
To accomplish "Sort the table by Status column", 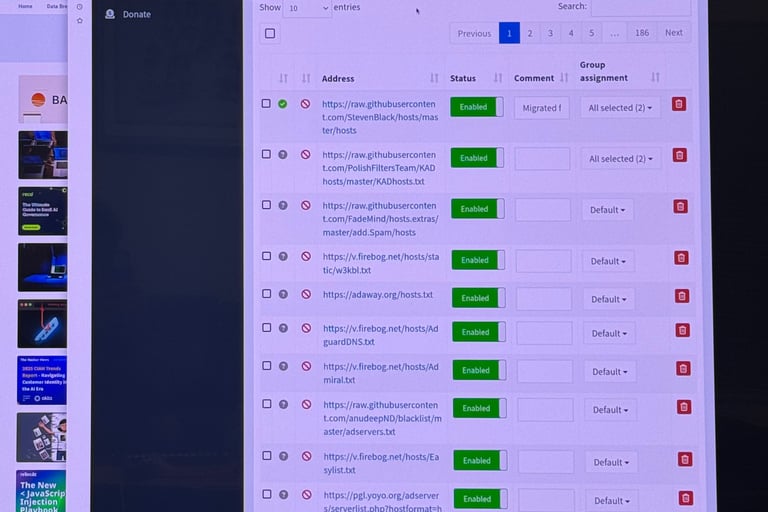I will 498,78.
